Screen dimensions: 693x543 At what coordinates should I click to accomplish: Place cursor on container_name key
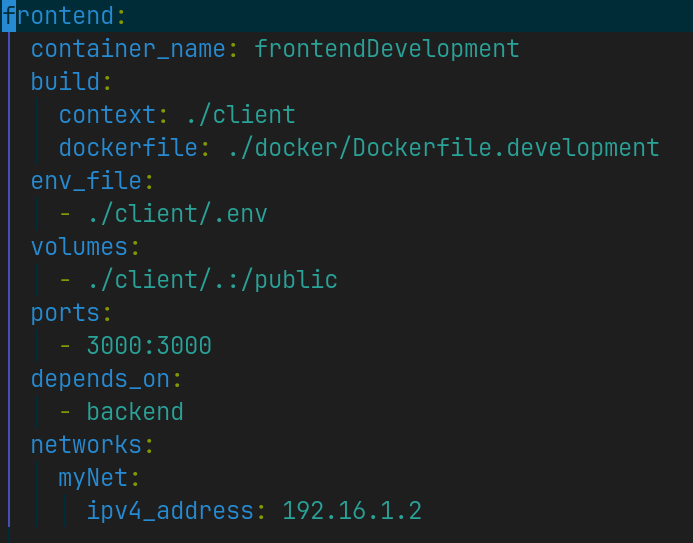coord(128,49)
